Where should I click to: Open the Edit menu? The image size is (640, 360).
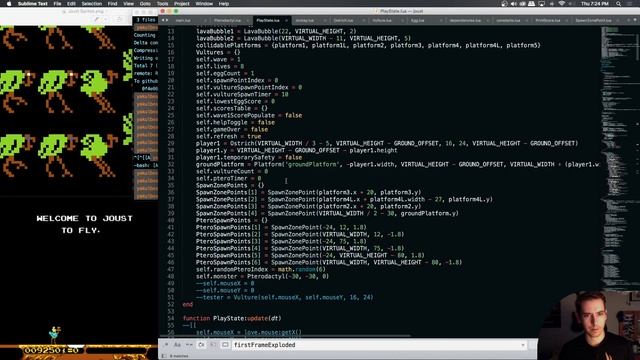(71, 4)
